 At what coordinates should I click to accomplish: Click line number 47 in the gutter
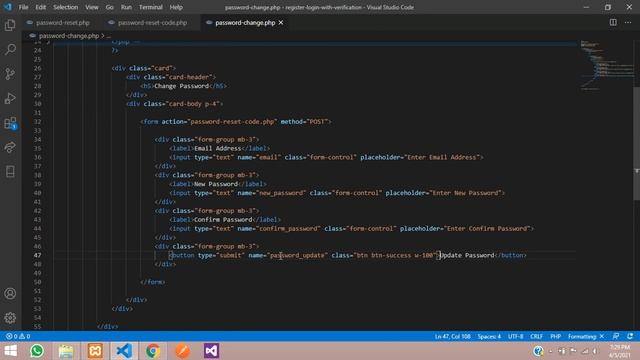(x=38, y=255)
